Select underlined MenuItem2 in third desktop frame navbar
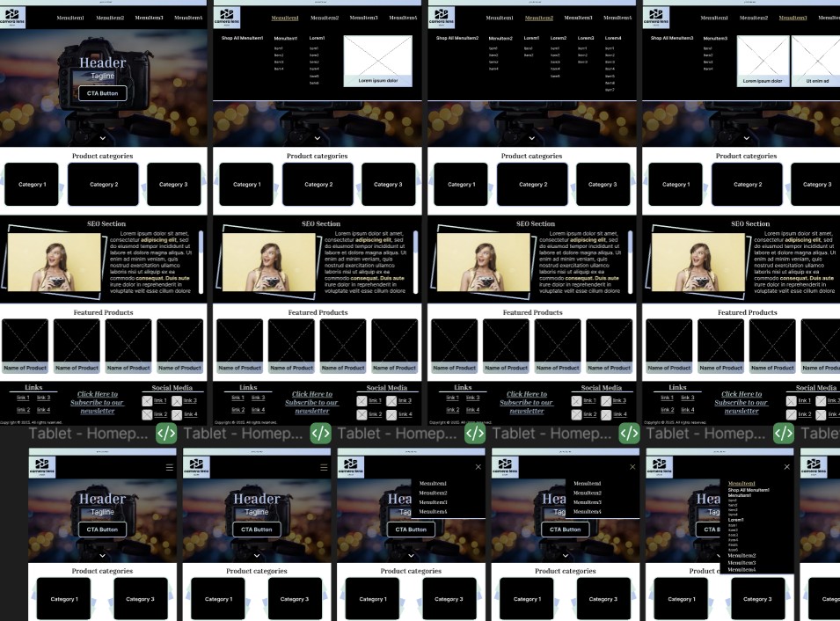The image size is (840, 621). (538, 18)
